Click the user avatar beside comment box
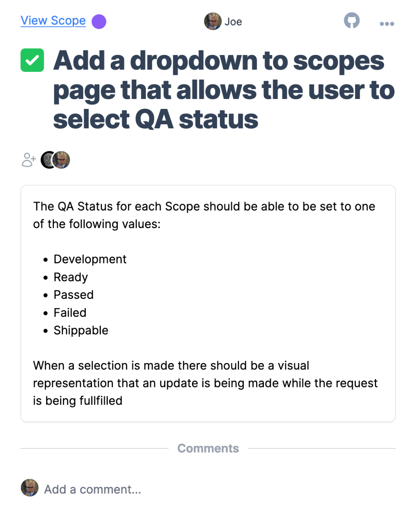 [30, 488]
